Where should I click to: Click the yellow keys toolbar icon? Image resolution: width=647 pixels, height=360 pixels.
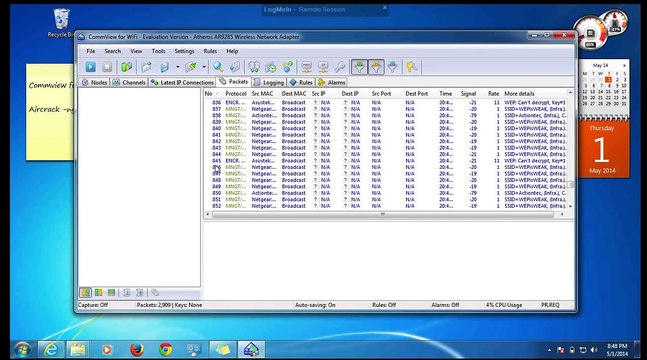[x=411, y=67]
